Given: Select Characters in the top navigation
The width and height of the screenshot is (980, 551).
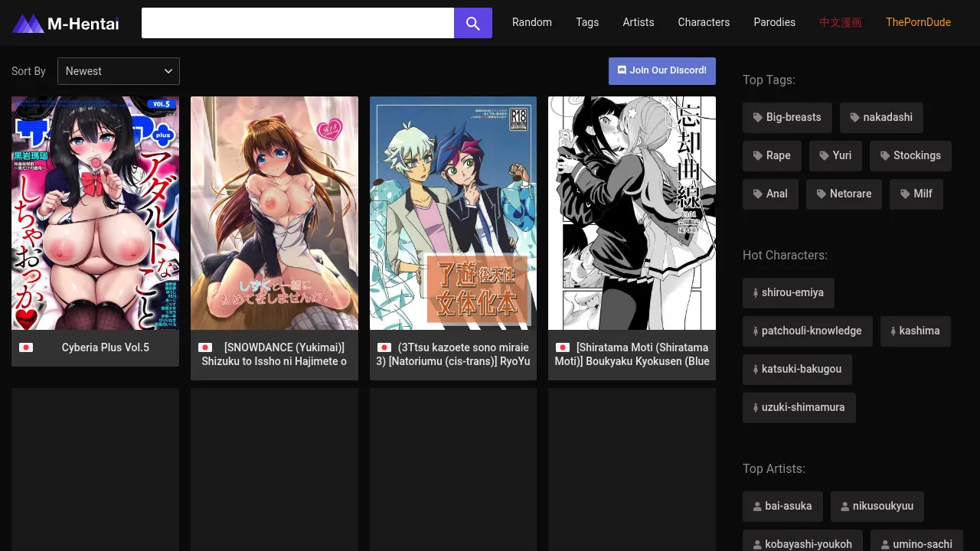Looking at the screenshot, I should (703, 22).
